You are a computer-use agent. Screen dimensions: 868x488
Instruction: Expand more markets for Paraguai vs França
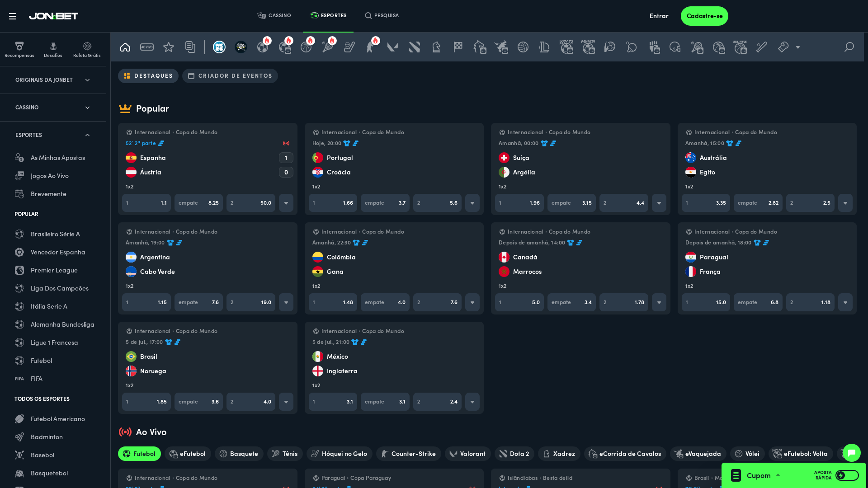[845, 302]
